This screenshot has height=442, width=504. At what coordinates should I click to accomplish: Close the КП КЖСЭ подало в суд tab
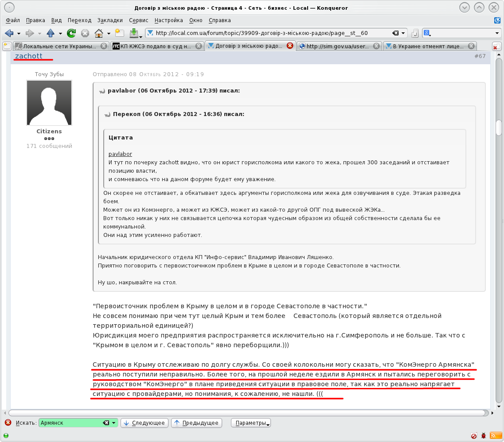199,46
